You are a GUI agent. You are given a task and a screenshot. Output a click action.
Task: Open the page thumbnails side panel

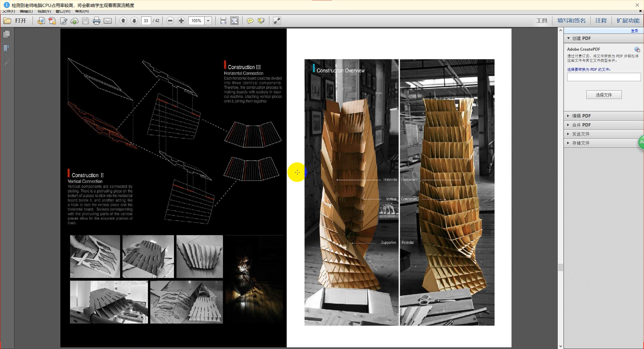(x=6, y=34)
